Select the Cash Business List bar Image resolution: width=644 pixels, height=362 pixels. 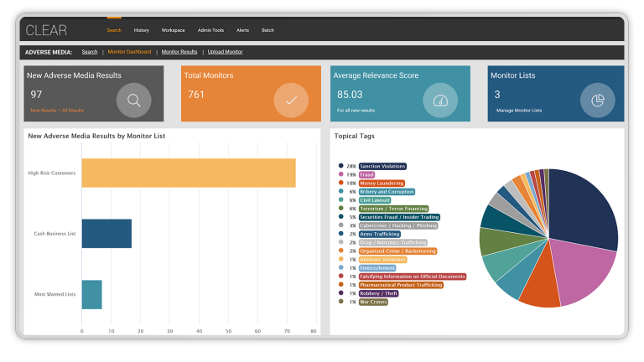[106, 233]
